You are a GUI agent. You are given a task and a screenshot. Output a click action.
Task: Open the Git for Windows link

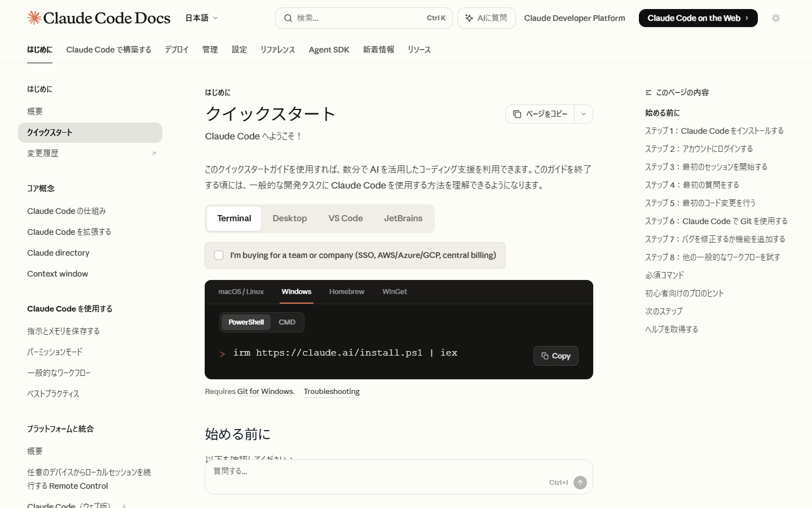pyautogui.click(x=265, y=391)
